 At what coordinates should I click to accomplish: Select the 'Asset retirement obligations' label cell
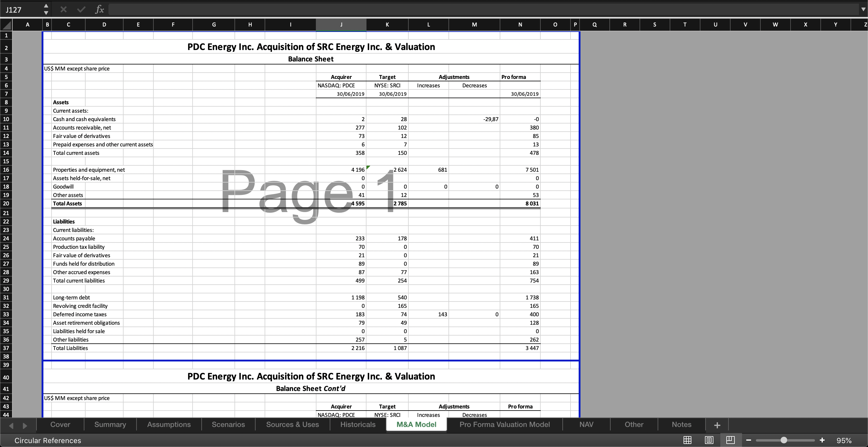86,323
